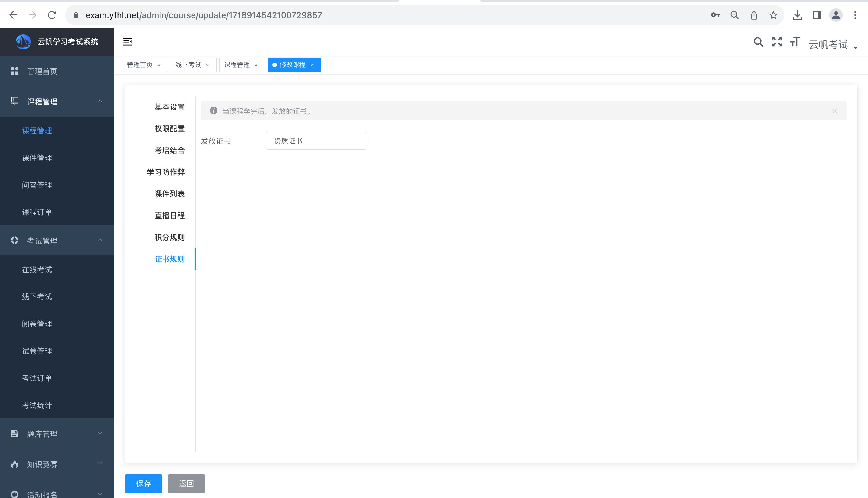Toggle the sidebar collapse hamburger icon
The height and width of the screenshot is (498, 868).
(x=128, y=42)
